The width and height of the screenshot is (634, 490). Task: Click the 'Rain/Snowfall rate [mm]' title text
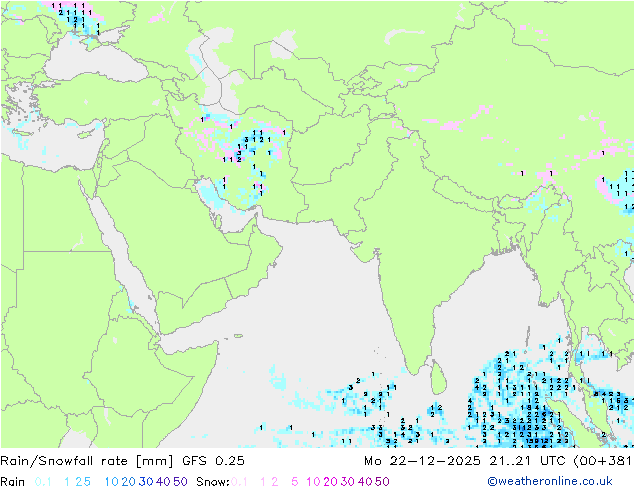87,461
